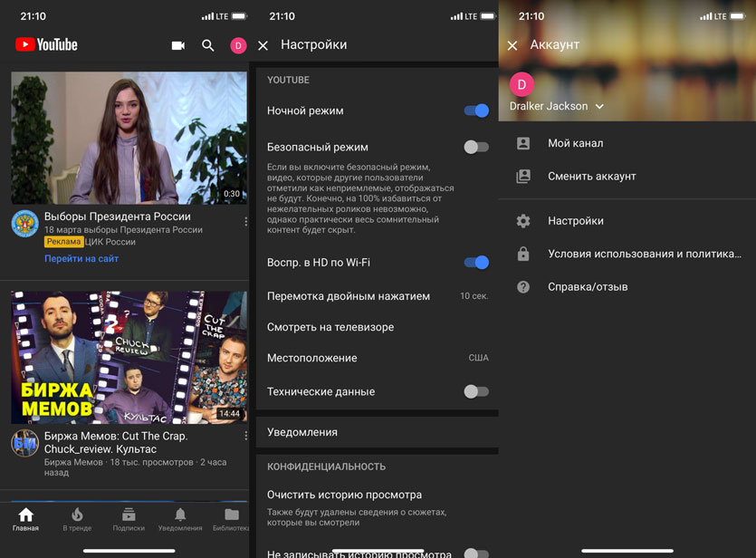The height and width of the screenshot is (558, 756).
Task: Change 10 сек. double-tap seek value
Action: (x=474, y=296)
